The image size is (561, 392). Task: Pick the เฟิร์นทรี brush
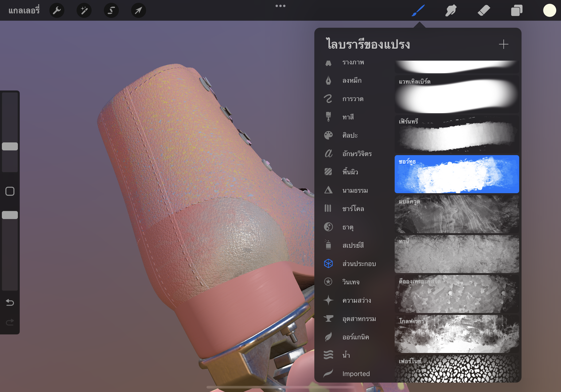coord(456,134)
